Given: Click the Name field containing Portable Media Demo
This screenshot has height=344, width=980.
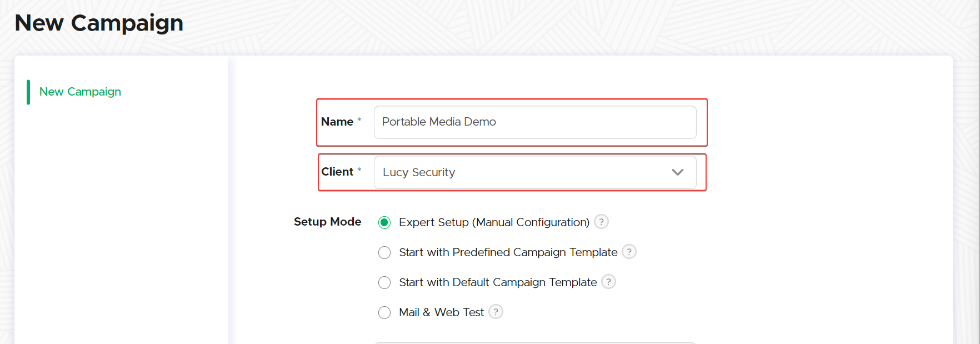Looking at the screenshot, I should pos(534,122).
